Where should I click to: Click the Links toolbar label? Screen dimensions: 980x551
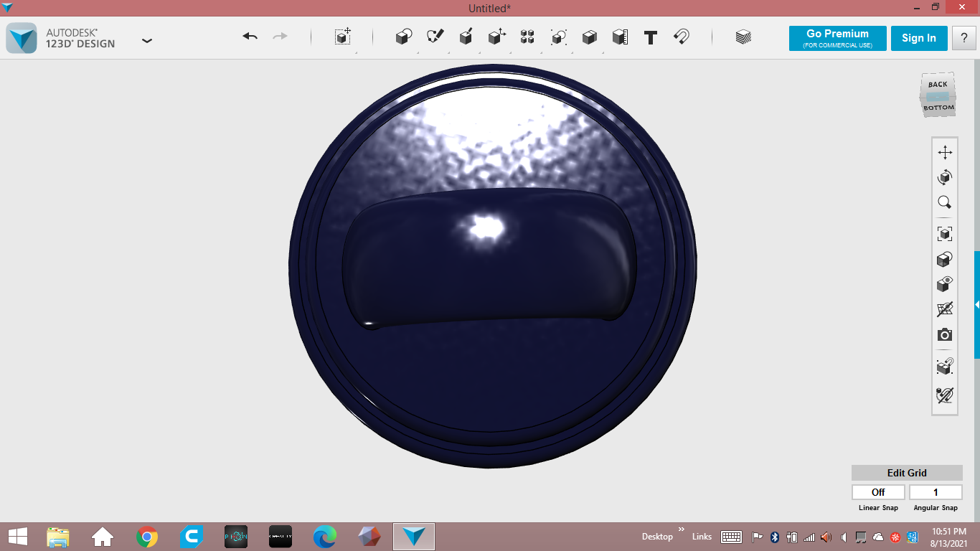[x=702, y=537]
